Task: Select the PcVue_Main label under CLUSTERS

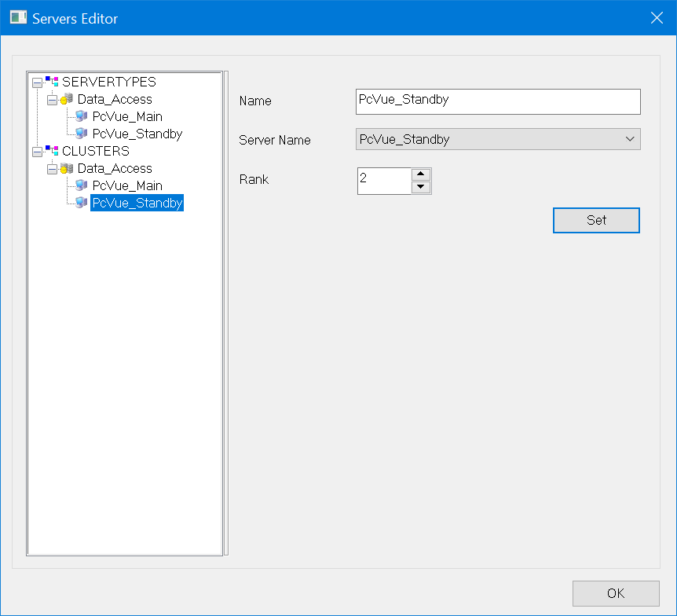Action: pyautogui.click(x=127, y=185)
